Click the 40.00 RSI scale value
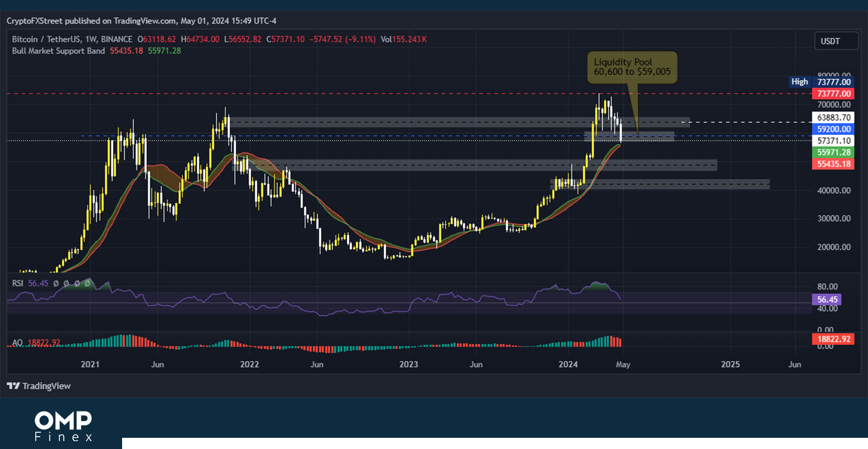This screenshot has height=449, width=868. click(827, 308)
